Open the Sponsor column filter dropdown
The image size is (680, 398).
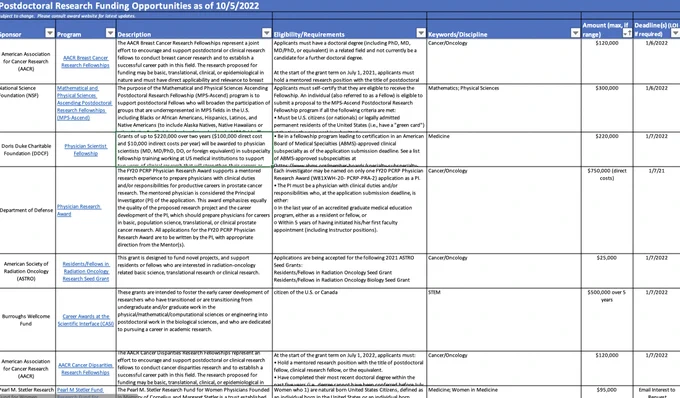[50, 33]
